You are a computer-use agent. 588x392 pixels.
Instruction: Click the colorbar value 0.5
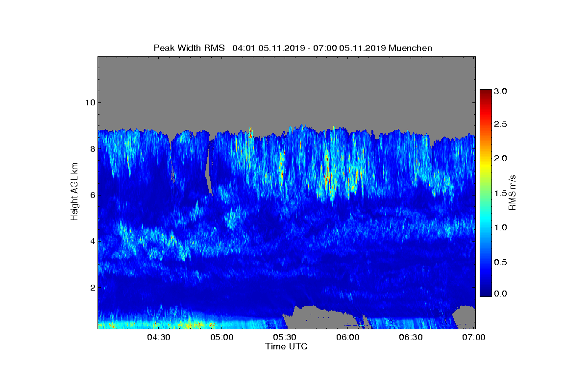[500, 262]
